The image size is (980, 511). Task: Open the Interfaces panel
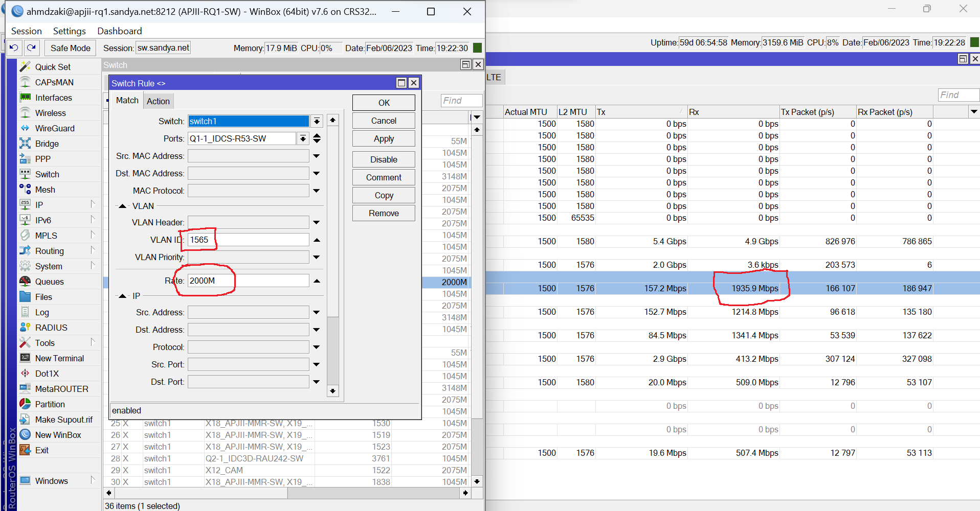[53, 97]
